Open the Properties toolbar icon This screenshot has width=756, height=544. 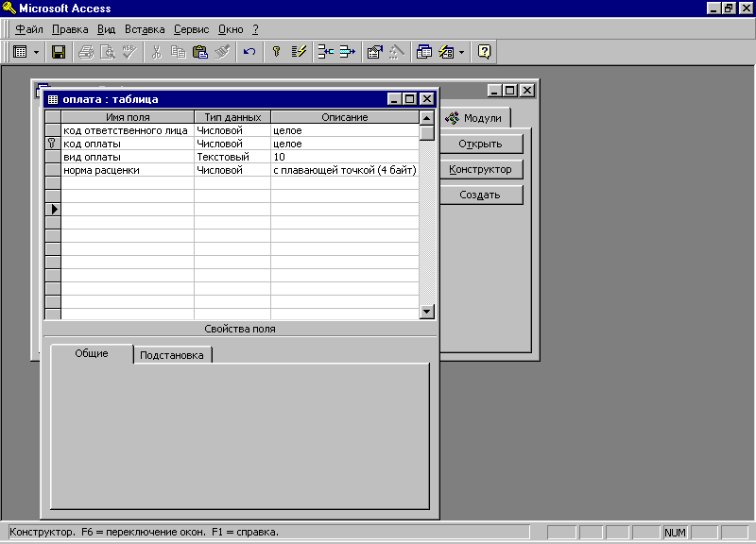tap(374, 52)
